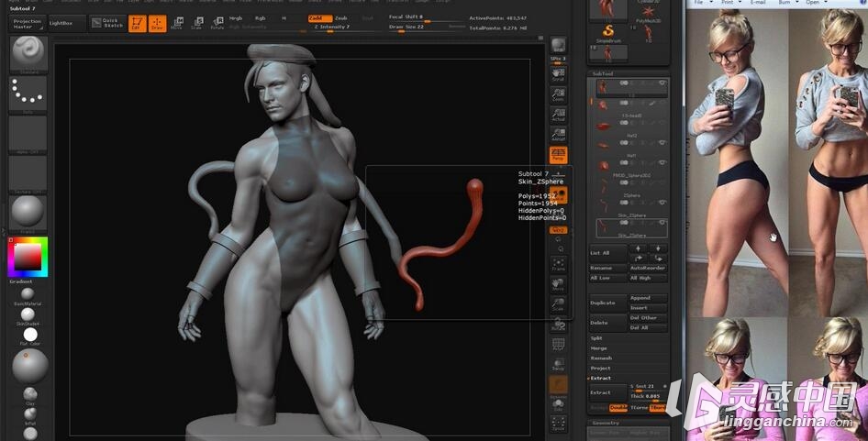Viewport: 868px width, 441px height.
Task: Select the Rotate transform icon in top shelf
Action: (217, 23)
